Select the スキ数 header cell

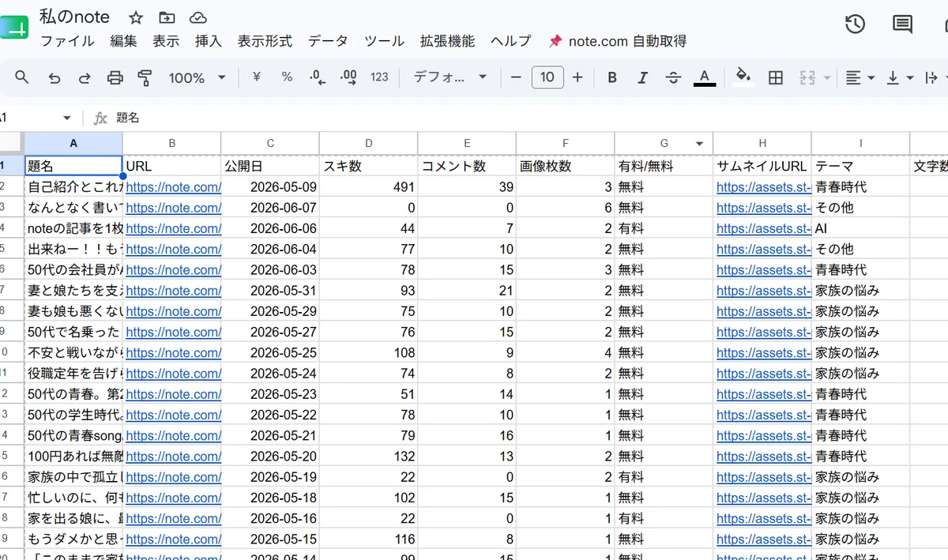[x=368, y=166]
